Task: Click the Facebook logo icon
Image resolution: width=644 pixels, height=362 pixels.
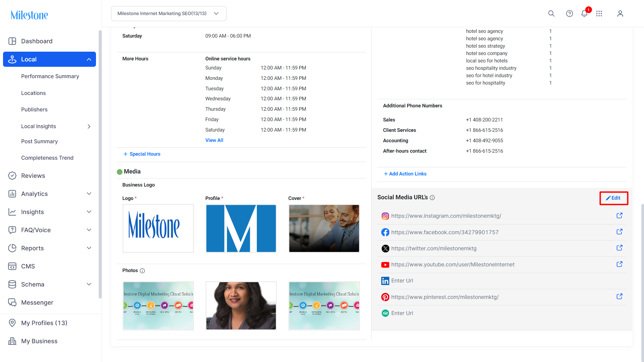Action: coord(385,232)
